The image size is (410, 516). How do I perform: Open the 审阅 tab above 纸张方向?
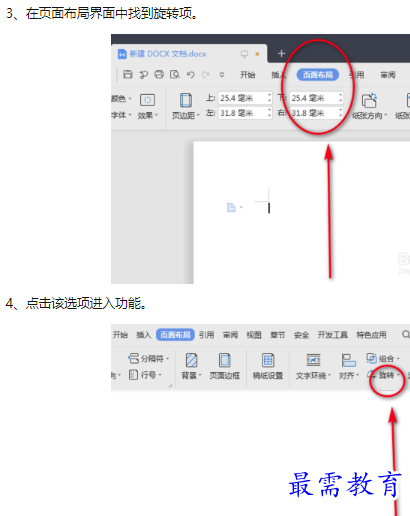pos(388,75)
